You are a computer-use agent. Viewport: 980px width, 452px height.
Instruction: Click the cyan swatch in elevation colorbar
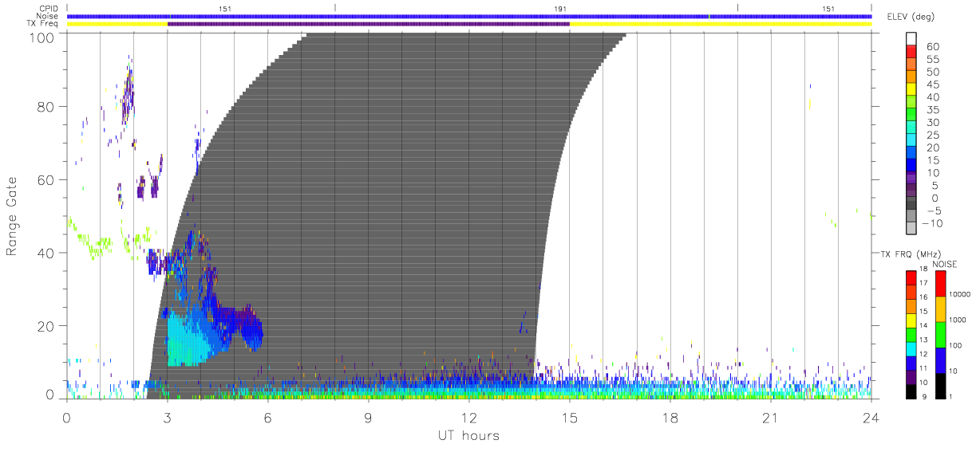(x=911, y=140)
